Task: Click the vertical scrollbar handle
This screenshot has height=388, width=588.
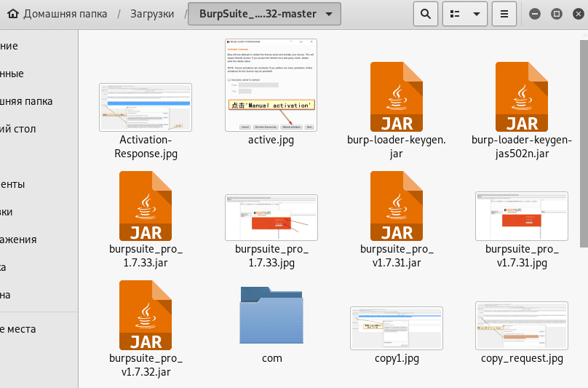Action: pyautogui.click(x=584, y=143)
